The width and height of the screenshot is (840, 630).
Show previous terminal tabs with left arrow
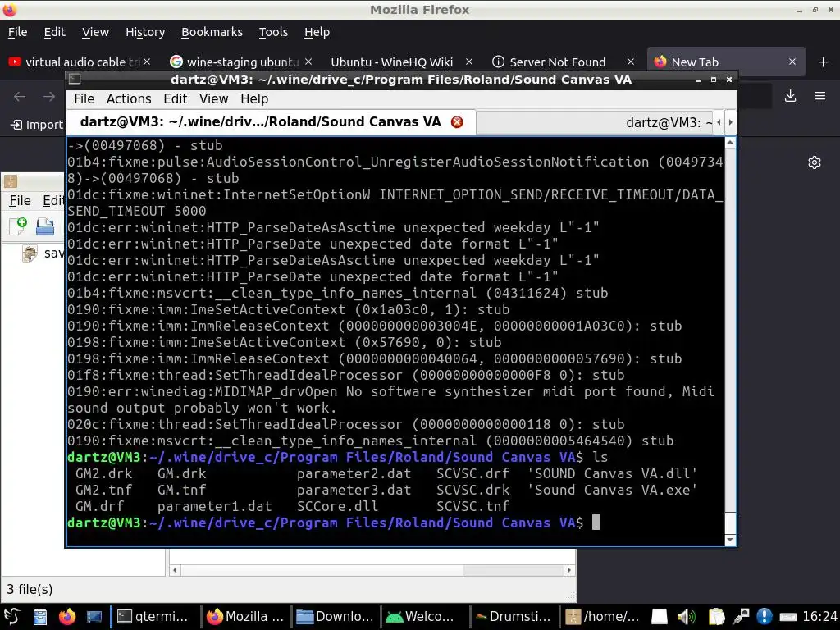click(x=719, y=123)
